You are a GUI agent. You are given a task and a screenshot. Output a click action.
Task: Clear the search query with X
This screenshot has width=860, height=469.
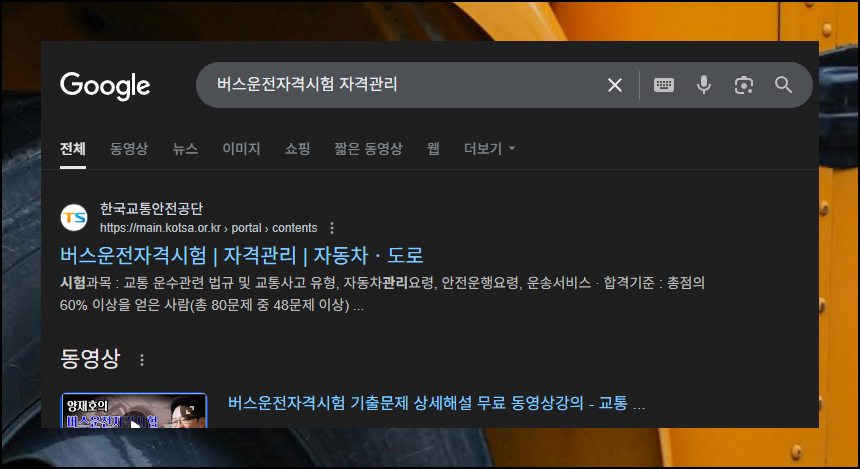point(615,85)
